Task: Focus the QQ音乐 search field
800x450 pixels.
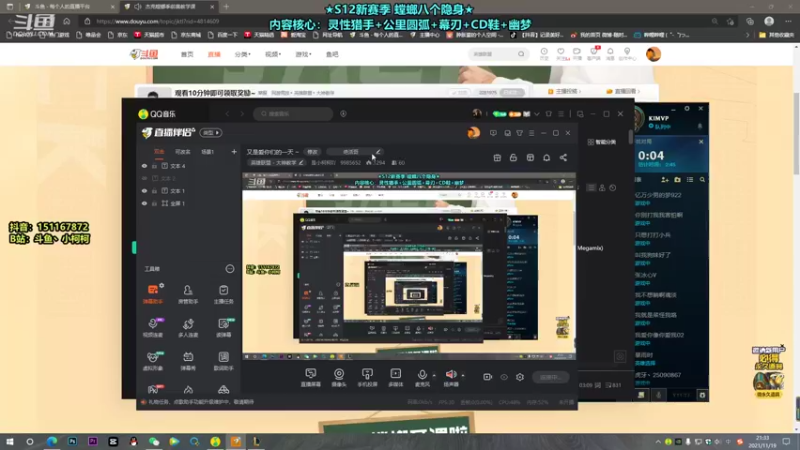Action: click(293, 114)
